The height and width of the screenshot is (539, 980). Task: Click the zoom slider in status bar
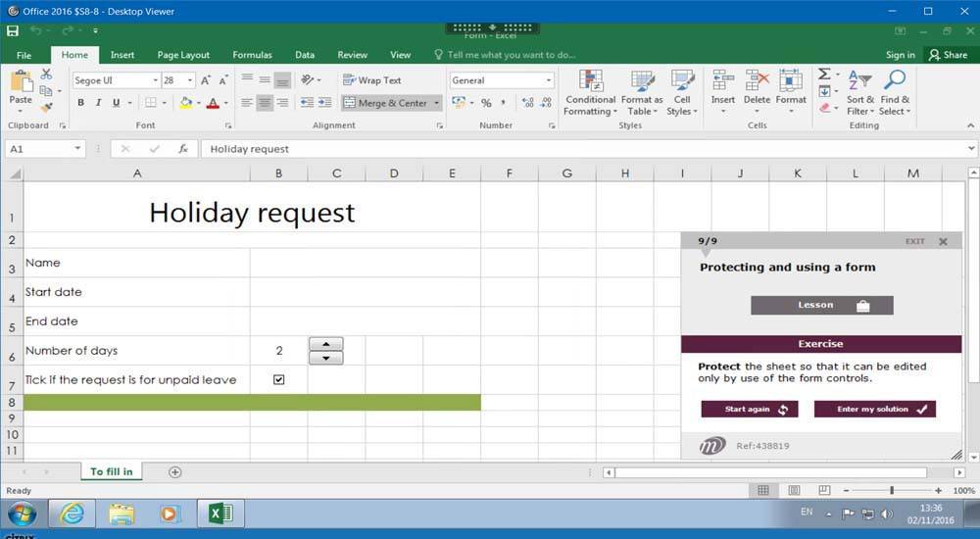(891, 490)
